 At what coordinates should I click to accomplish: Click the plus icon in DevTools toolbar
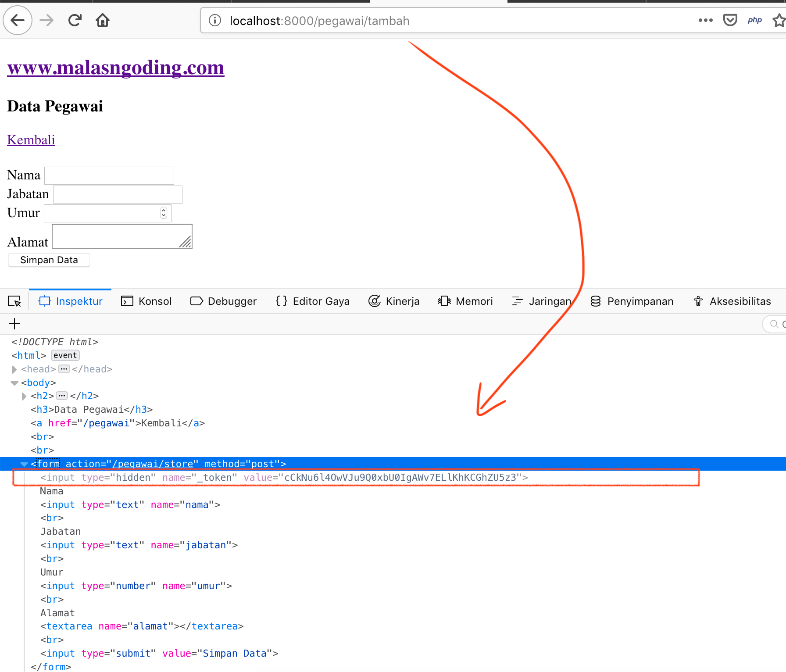tap(14, 324)
